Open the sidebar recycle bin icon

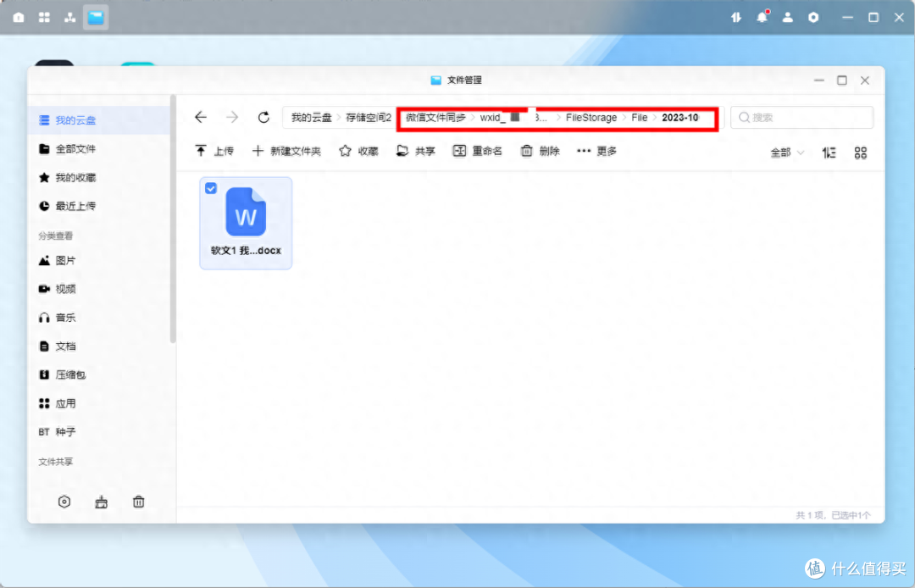pos(138,502)
